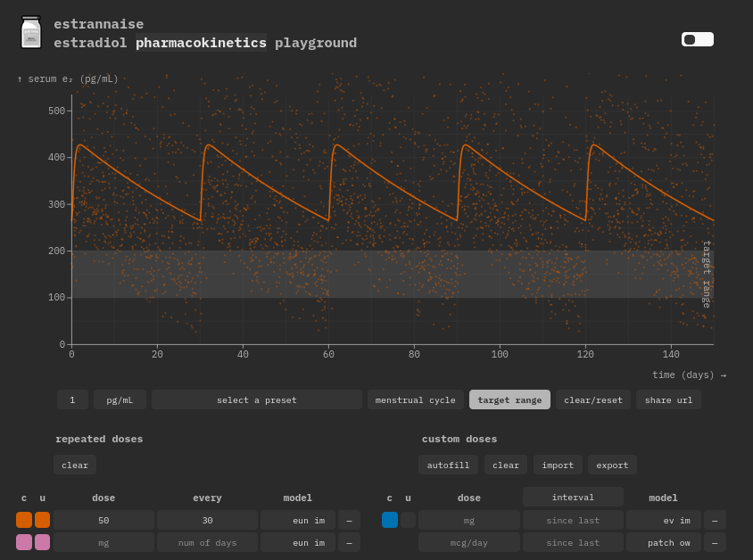Toggle the pink curve swatch in the empty repeated row
The height and width of the screenshot is (560, 753).
[24, 542]
